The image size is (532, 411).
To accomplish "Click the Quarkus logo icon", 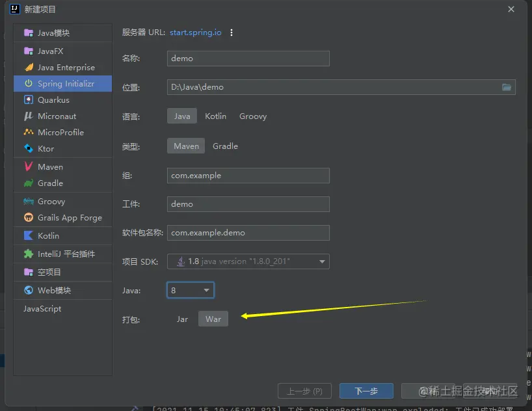I will pyautogui.click(x=29, y=99).
